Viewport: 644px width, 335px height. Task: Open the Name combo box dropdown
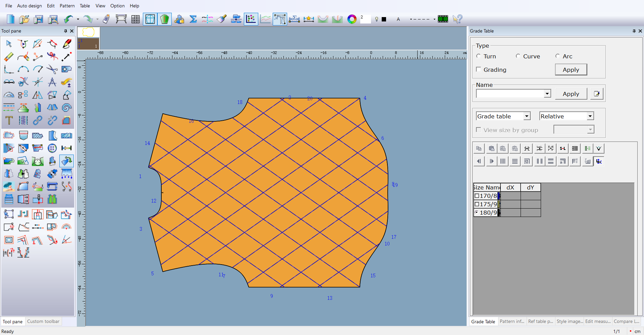[x=547, y=94]
